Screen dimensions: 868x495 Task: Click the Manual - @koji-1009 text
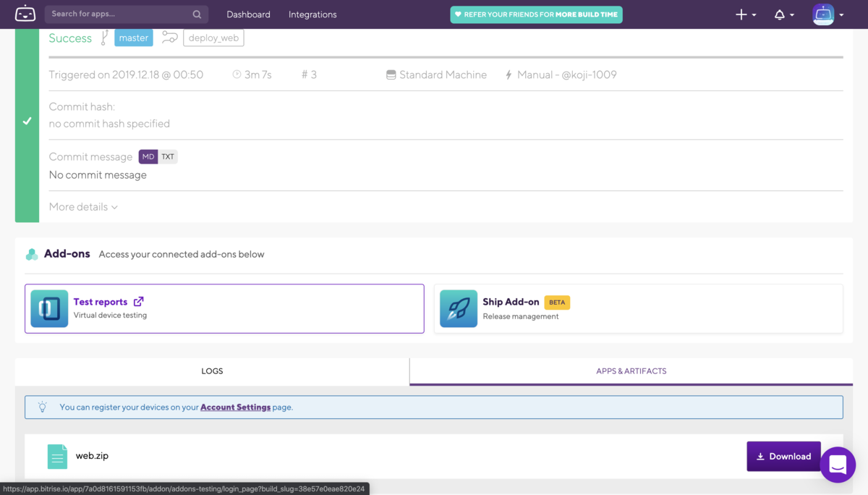(x=567, y=75)
